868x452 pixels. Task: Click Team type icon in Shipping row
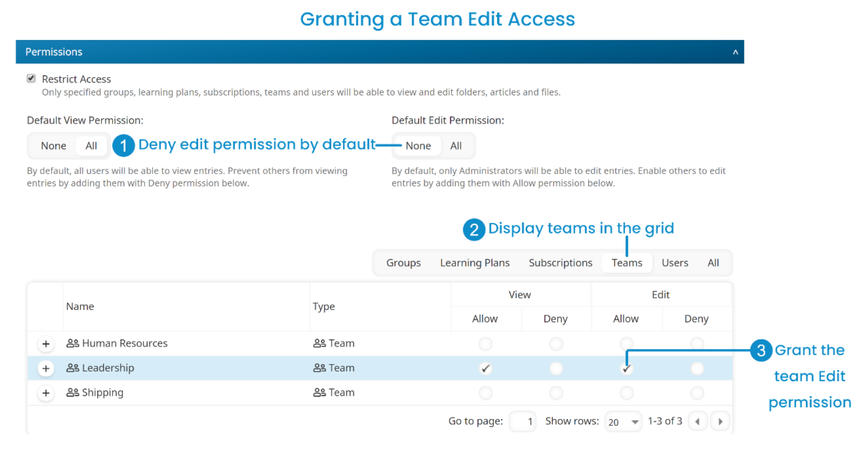320,392
